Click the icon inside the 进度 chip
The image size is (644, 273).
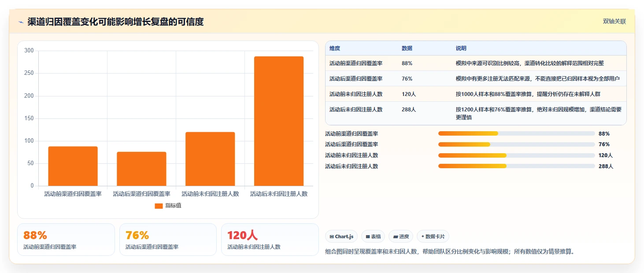(x=396, y=237)
